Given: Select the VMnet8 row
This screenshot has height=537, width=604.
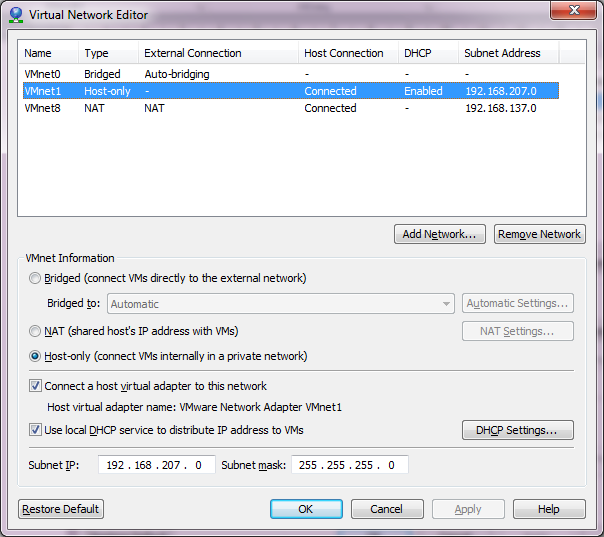Looking at the screenshot, I should (291, 108).
